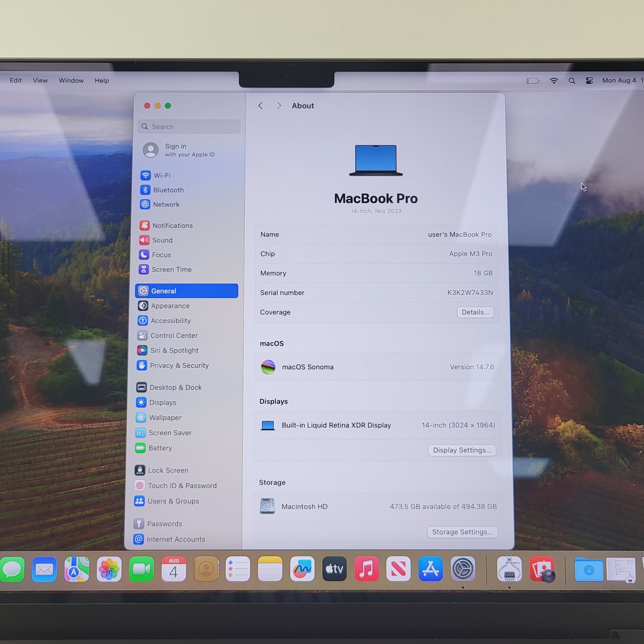Open Sound settings

pyautogui.click(x=156, y=240)
